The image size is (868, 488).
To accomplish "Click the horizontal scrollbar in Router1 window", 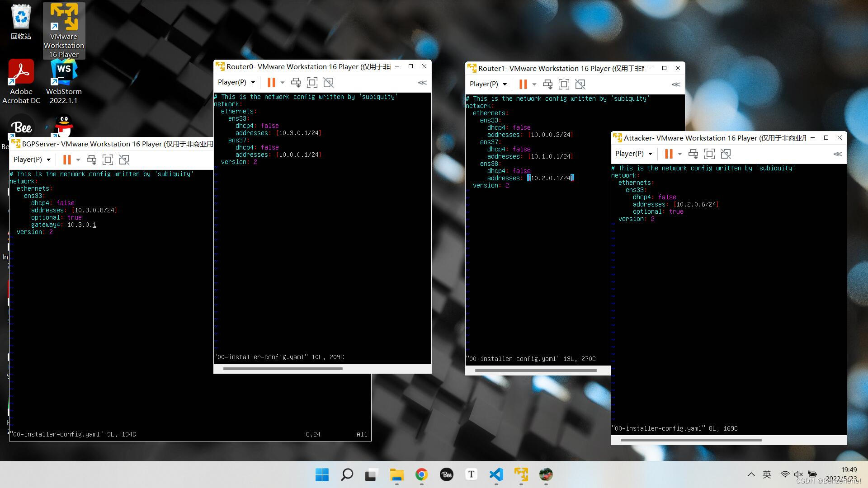I will click(x=536, y=371).
